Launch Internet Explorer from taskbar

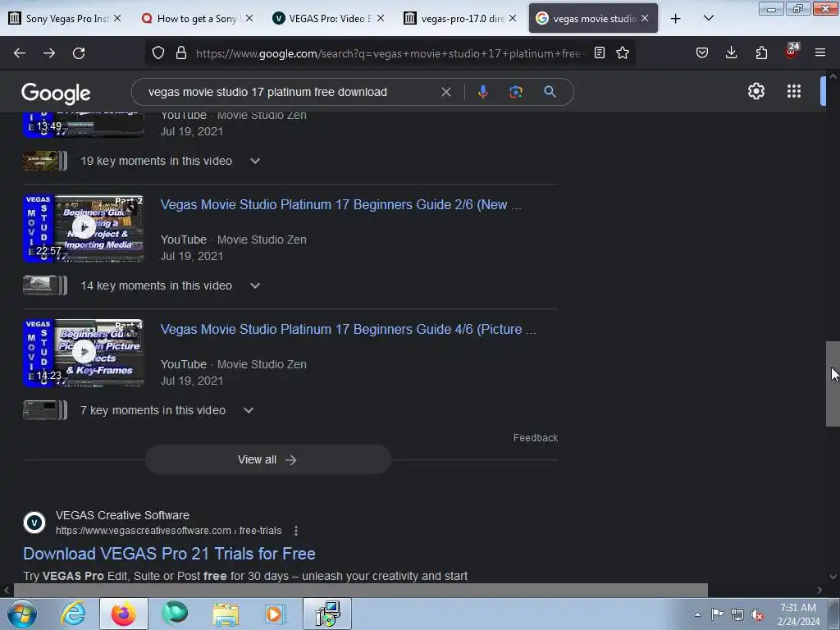coord(73,614)
